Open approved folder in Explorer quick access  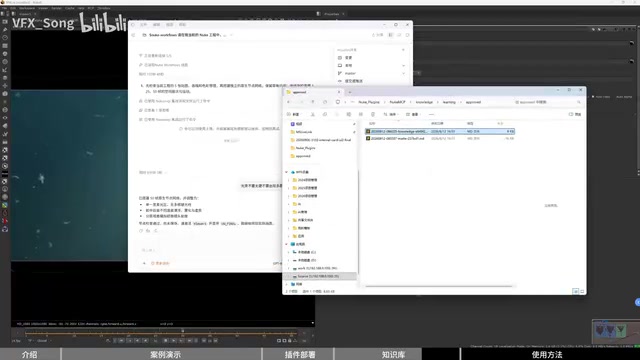click(x=303, y=156)
